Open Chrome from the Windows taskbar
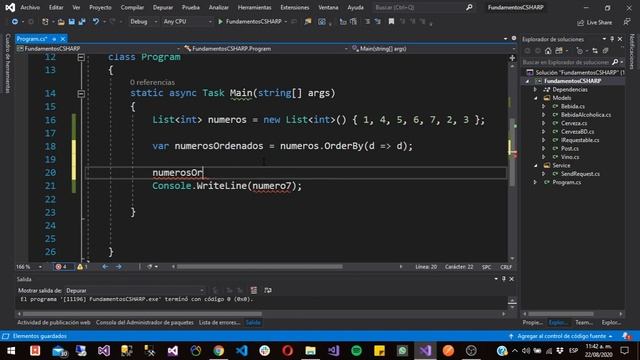 click(x=218, y=351)
